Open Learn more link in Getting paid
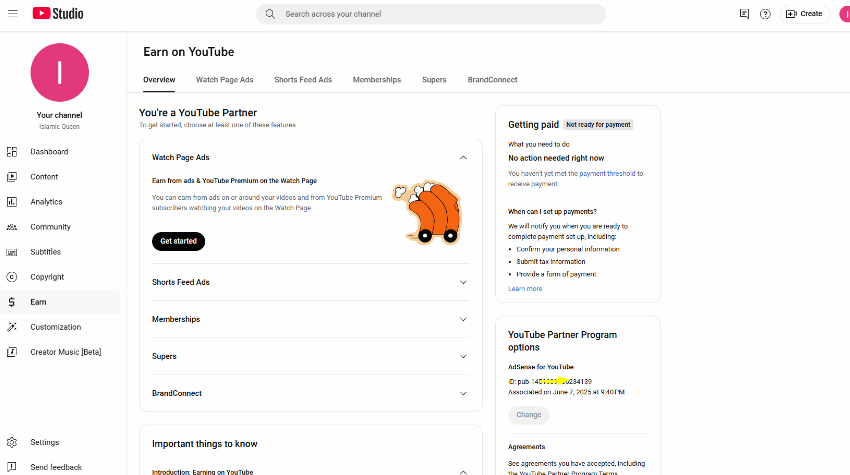The width and height of the screenshot is (850, 475). tap(525, 288)
